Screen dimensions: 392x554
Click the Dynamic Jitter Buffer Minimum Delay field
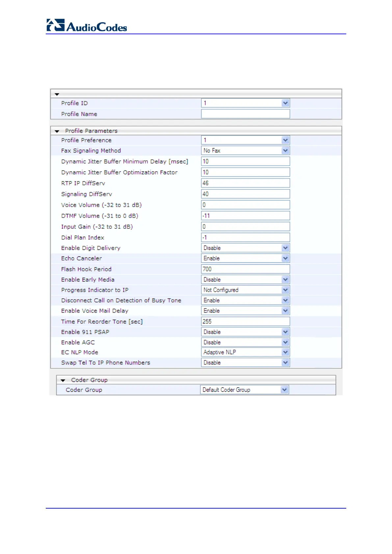tap(245, 161)
